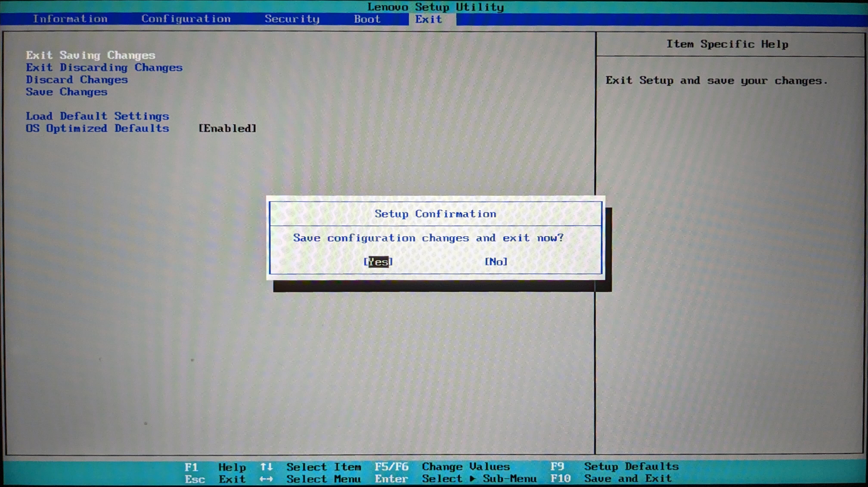Select Load Default Settings
868x487 pixels.
point(97,116)
